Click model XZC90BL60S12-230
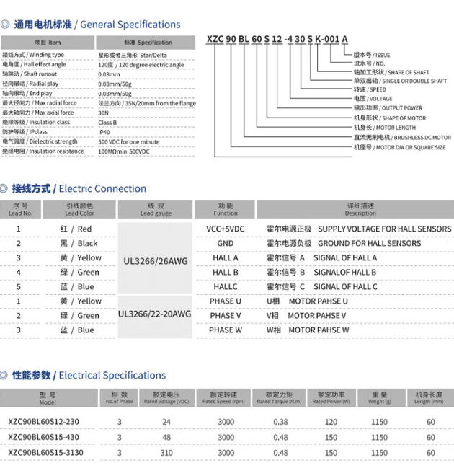This screenshot has width=454, height=476. 43,422
